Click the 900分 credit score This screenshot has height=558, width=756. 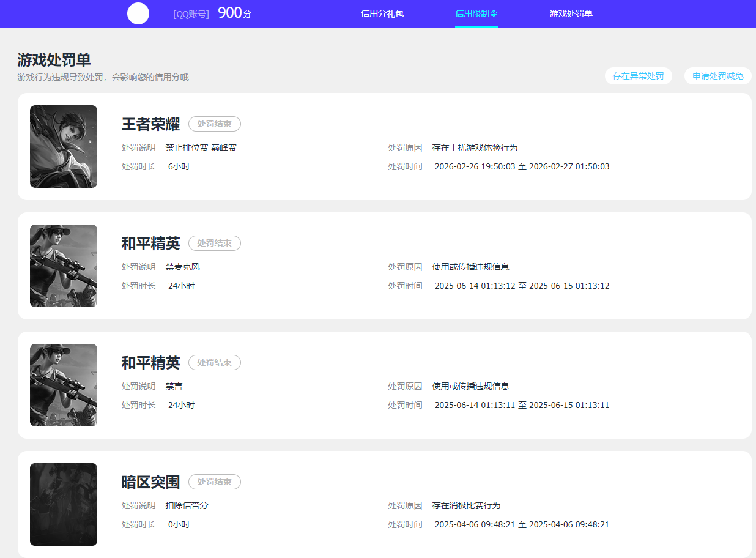[x=235, y=13]
